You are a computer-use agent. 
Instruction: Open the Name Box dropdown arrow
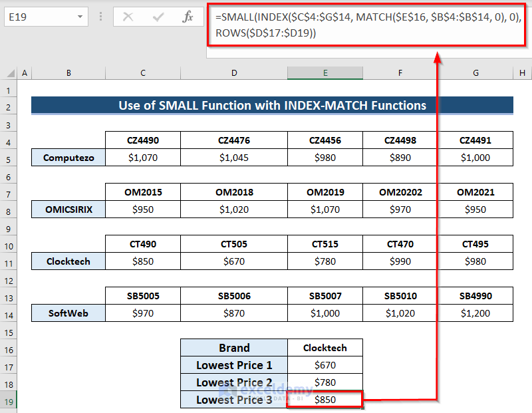pyautogui.click(x=80, y=17)
